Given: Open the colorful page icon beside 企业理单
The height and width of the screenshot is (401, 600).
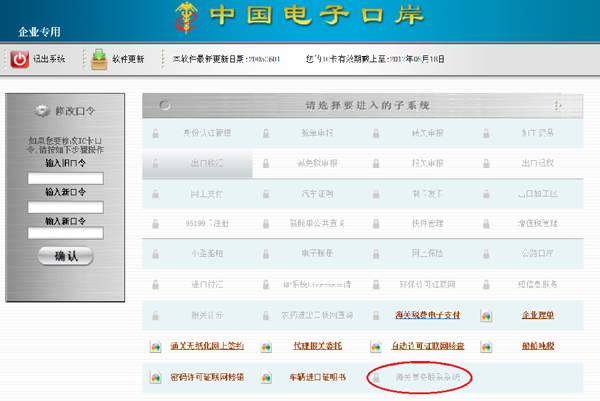Looking at the screenshot, I should 486,316.
